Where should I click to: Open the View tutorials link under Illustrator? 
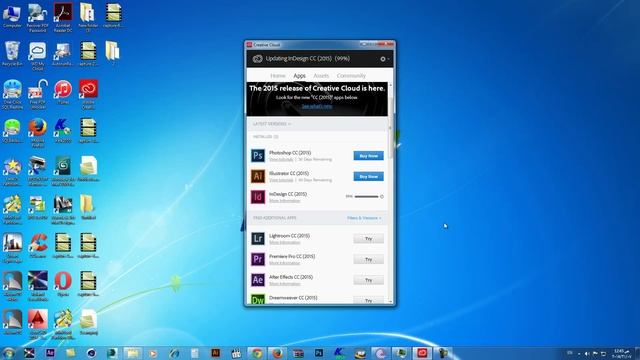click(281, 180)
